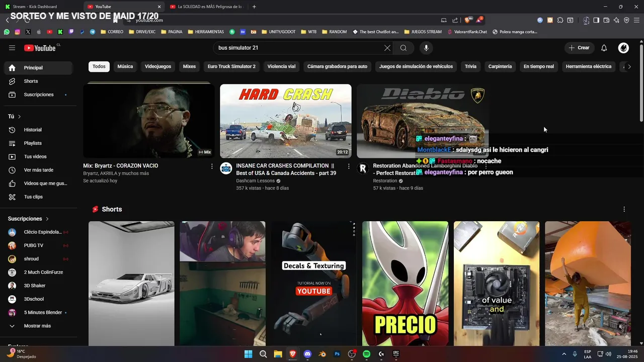This screenshot has height=362, width=644.
Task: Click the search magnifier button
Action: pyautogui.click(x=404, y=48)
